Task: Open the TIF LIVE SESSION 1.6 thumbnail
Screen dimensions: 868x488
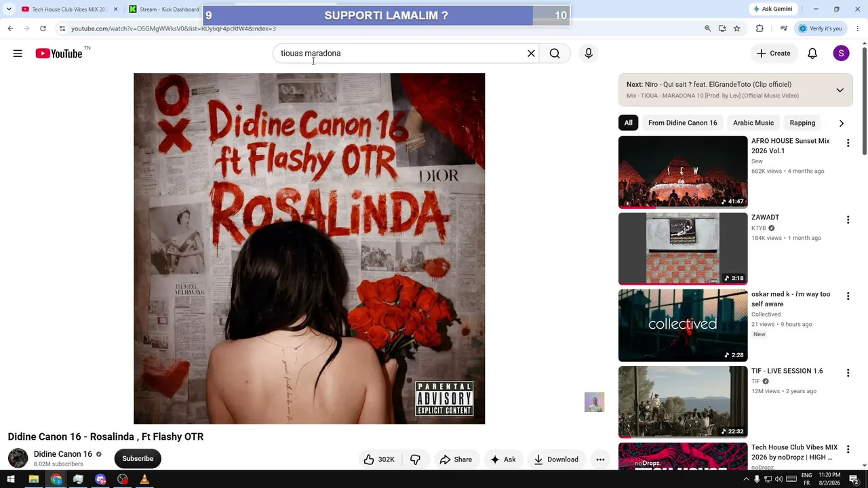Action: point(683,402)
